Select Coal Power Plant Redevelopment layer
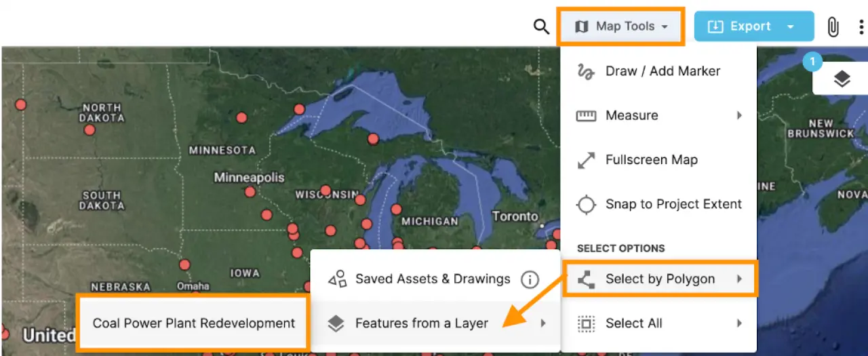 [194, 323]
